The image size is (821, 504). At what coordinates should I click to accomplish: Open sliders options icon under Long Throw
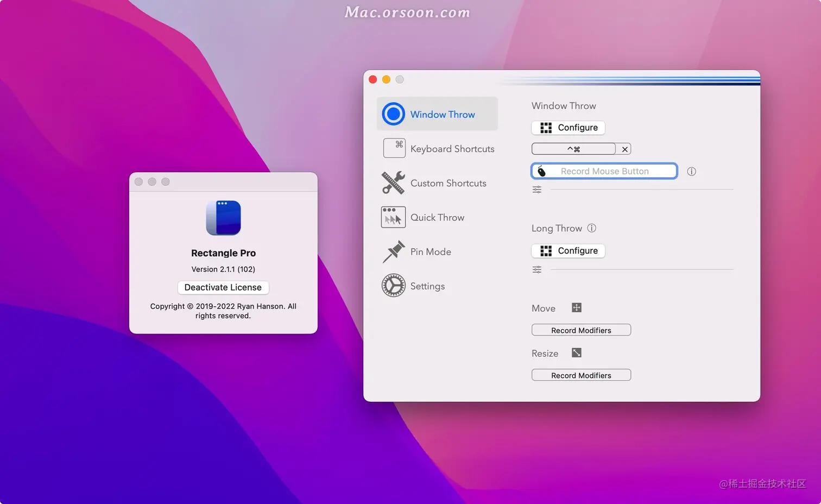(x=537, y=269)
